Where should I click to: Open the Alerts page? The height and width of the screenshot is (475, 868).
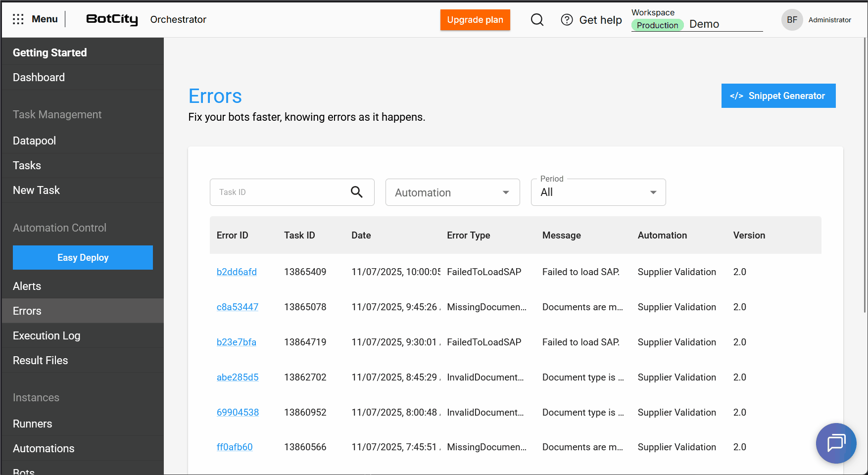pos(27,286)
